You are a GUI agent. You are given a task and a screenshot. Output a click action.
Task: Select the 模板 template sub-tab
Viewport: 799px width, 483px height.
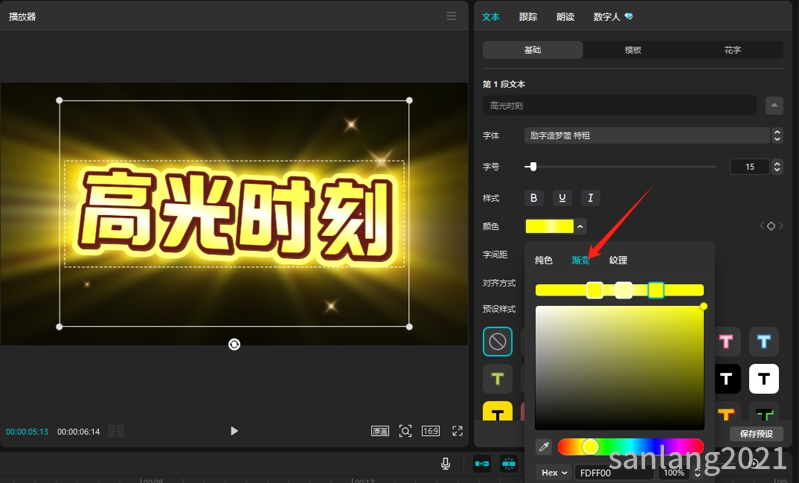[x=632, y=50]
